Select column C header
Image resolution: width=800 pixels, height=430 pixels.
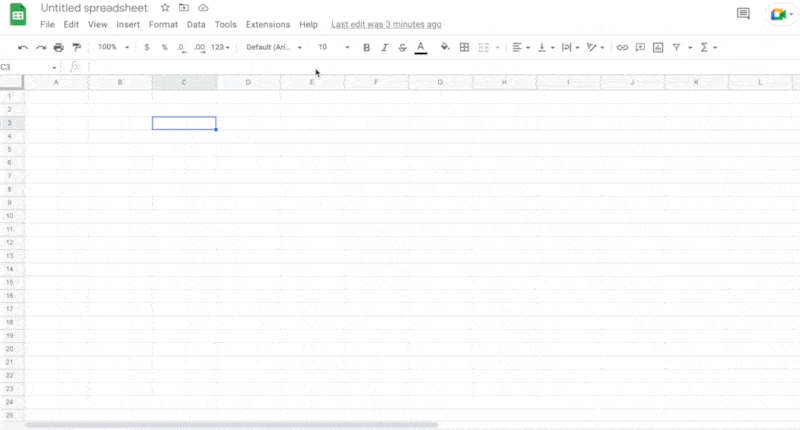(x=184, y=82)
